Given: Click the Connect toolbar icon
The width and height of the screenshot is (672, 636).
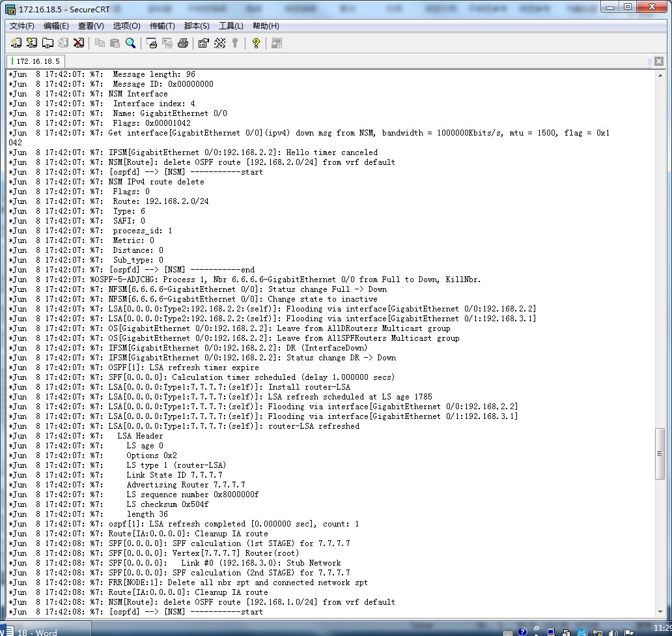Looking at the screenshot, I should click(16, 43).
